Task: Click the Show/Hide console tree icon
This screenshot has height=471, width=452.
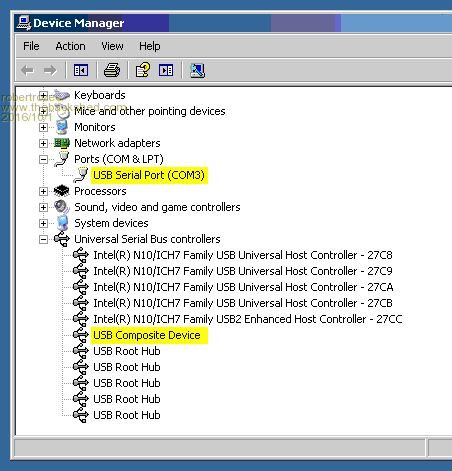Action: (81, 70)
